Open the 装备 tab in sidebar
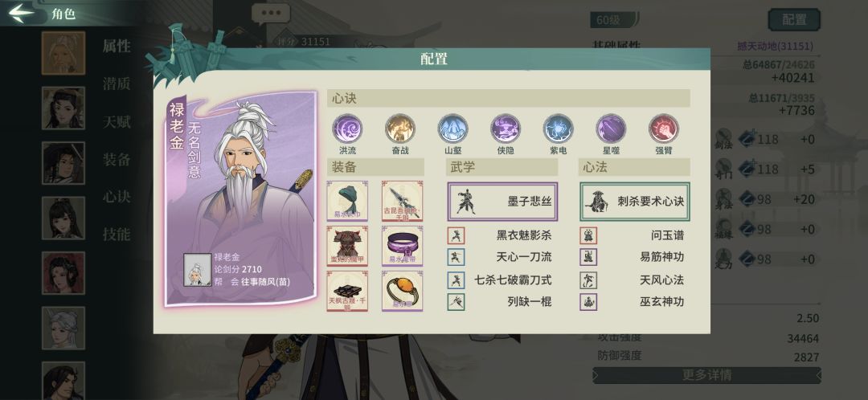Image resolution: width=868 pixels, height=400 pixels. [117, 160]
